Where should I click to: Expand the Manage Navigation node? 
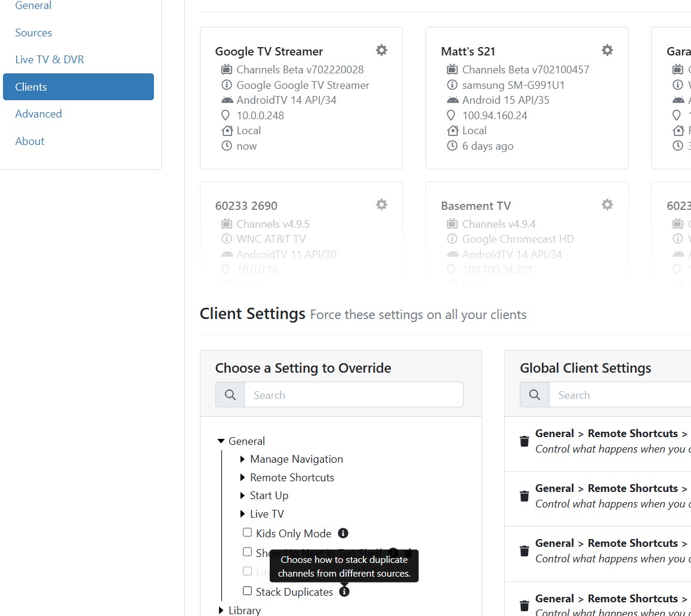243,459
